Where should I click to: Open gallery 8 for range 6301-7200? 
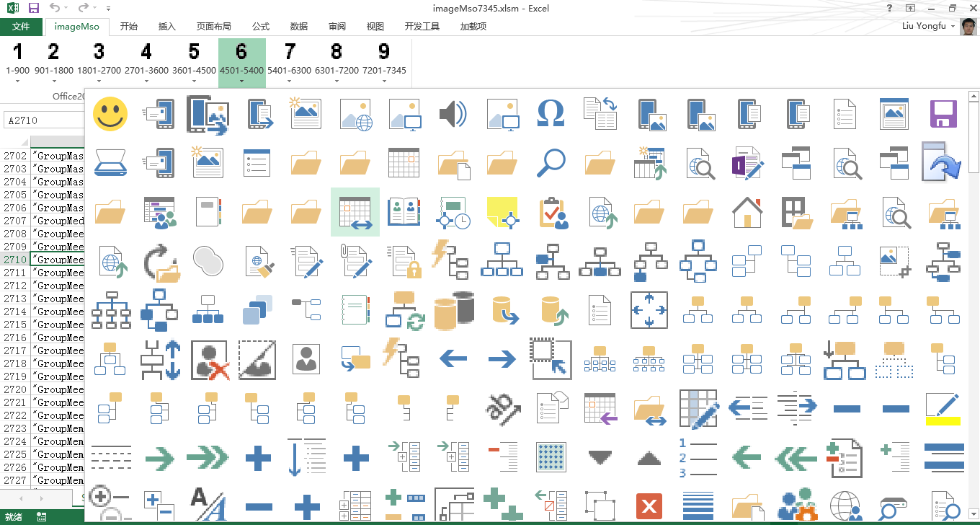[337, 63]
